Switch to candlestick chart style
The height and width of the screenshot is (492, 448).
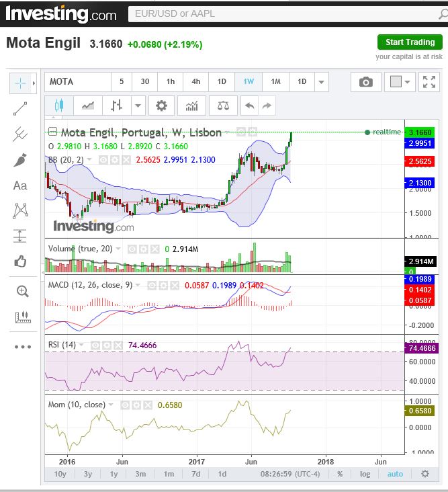pyautogui.click(x=59, y=106)
